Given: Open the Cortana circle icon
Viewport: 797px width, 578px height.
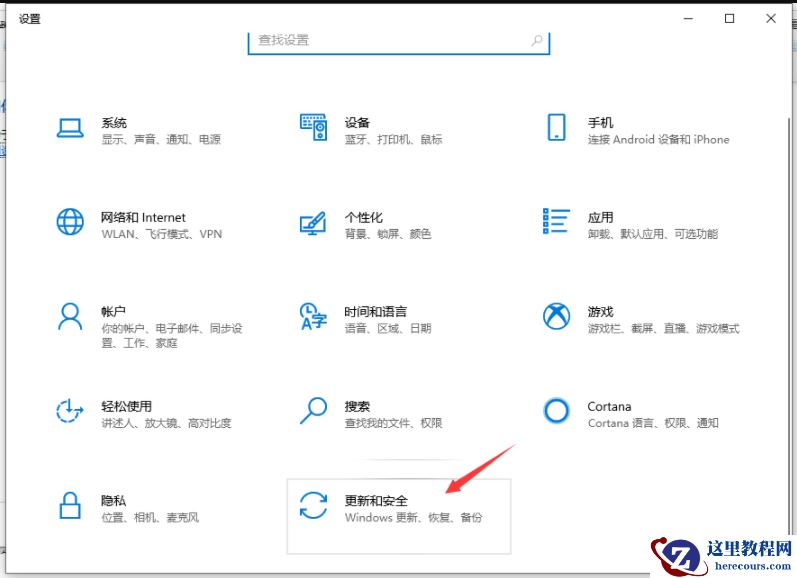Looking at the screenshot, I should click(557, 410).
